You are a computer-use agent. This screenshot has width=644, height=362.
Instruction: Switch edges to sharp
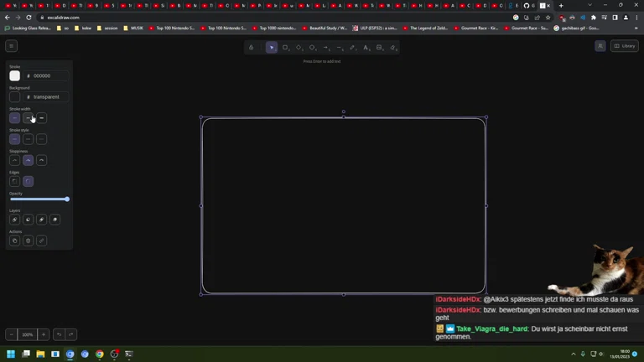coord(15,181)
